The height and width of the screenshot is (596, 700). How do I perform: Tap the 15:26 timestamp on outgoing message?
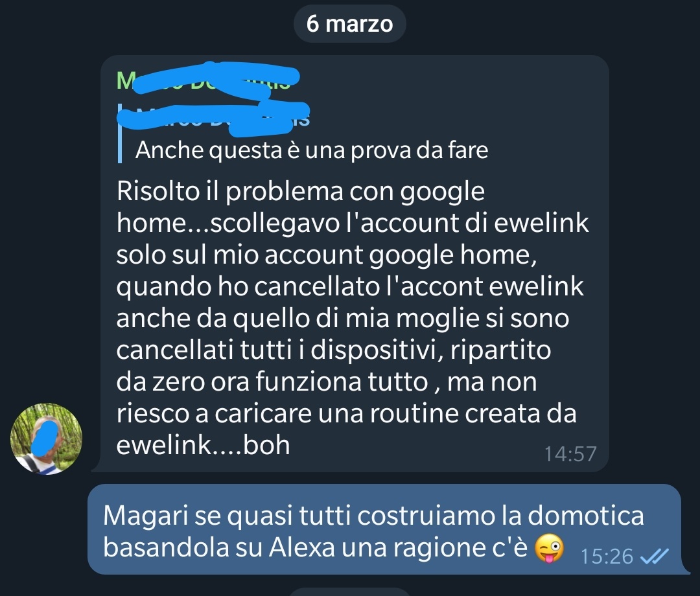(606, 556)
